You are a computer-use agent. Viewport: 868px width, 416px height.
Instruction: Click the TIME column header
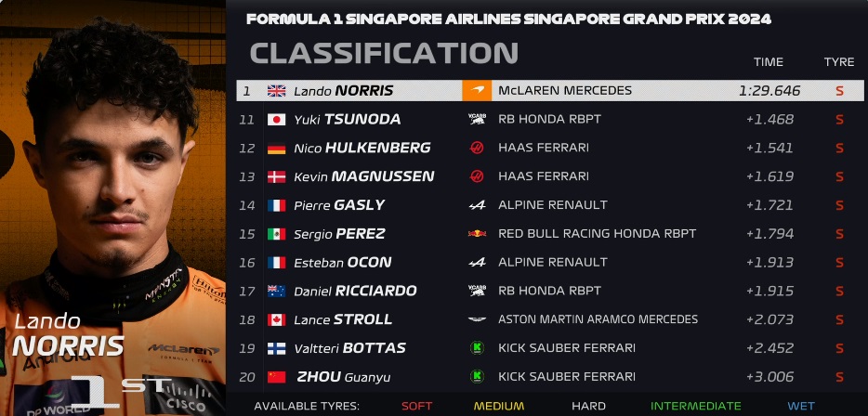tap(769, 62)
